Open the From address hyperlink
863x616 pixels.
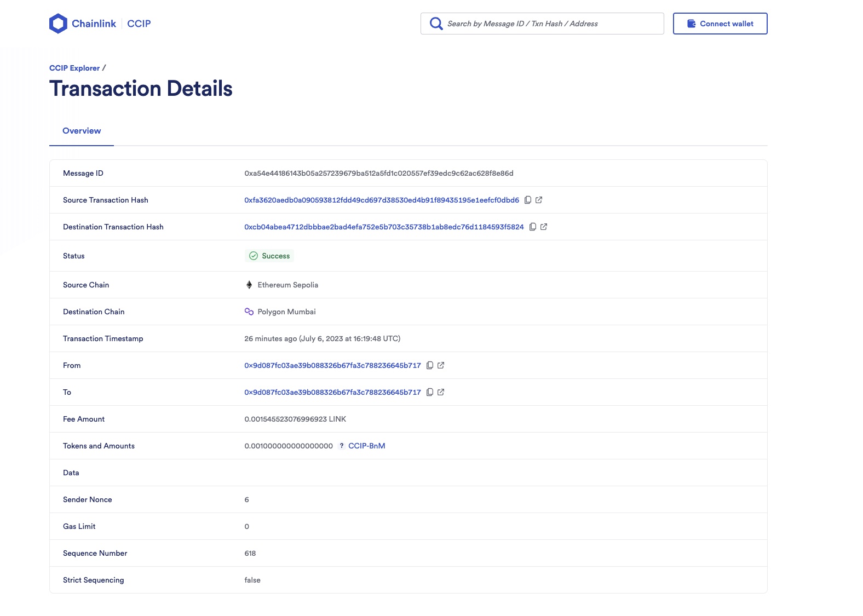coord(332,365)
